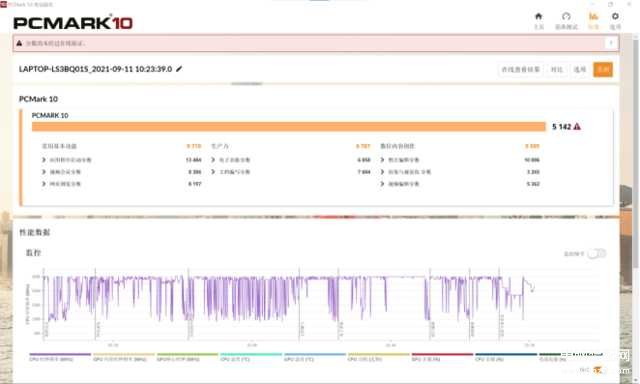Image resolution: width=640 pixels, height=384 pixels.
Task: Toggle red GPU load legend
Action: 442,357
